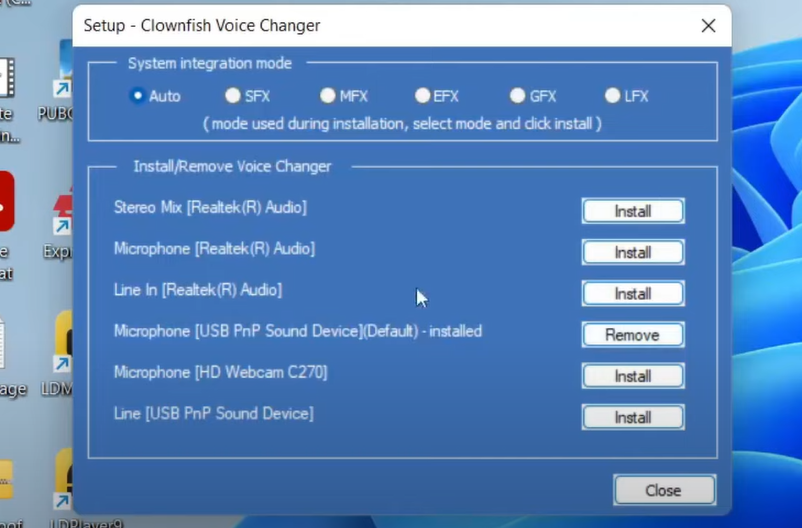Install on Line USB PnP Sound Device
This screenshot has height=528, width=802.
pos(633,417)
